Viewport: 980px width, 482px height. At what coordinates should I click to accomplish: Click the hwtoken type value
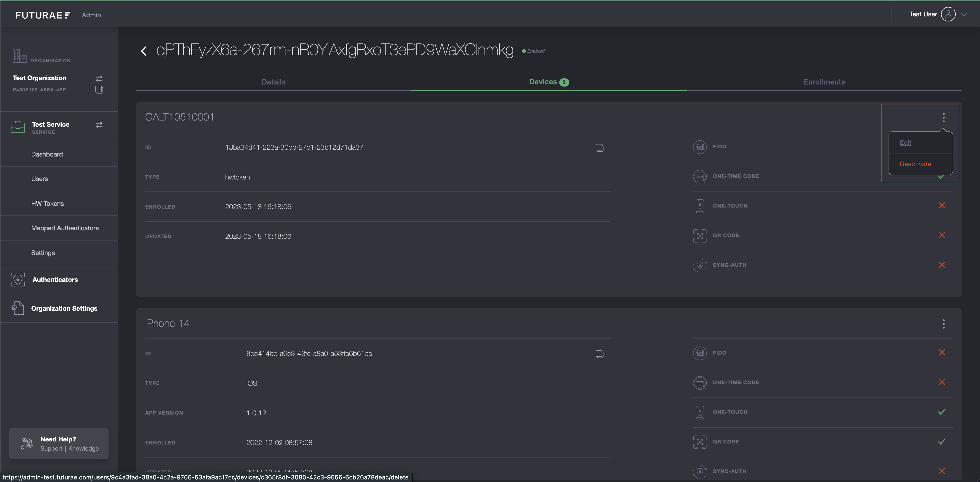pos(237,177)
